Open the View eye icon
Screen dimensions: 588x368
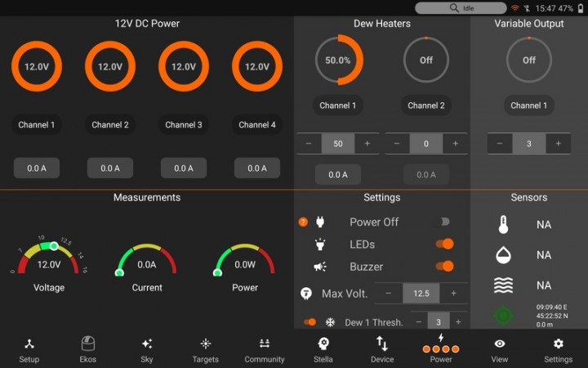tap(500, 344)
